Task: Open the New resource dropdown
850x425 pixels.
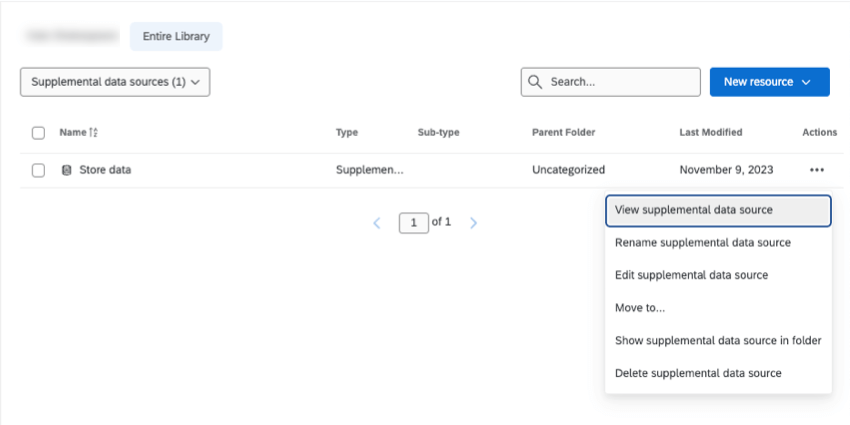Action: pyautogui.click(x=769, y=82)
